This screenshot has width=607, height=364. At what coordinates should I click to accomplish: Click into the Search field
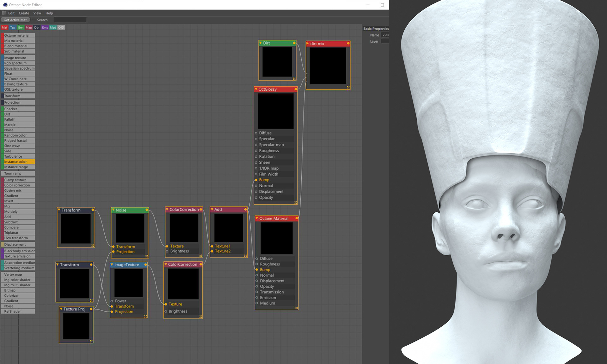tap(70, 20)
